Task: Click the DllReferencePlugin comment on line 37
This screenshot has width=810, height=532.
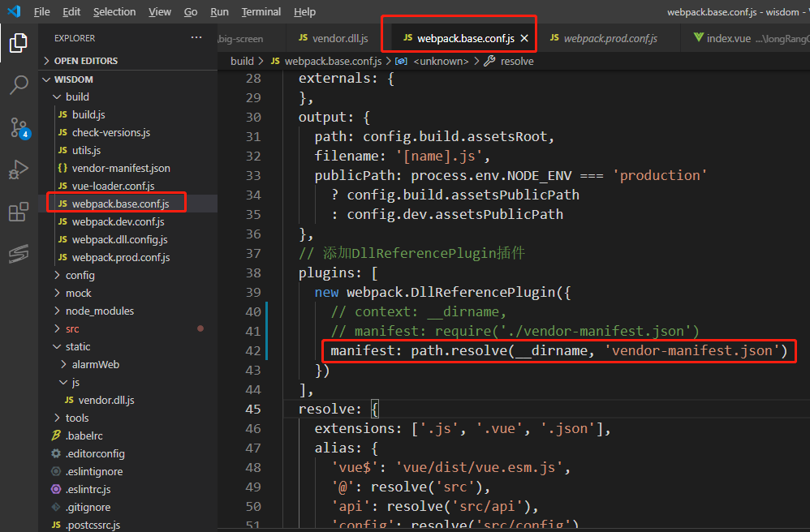Action: click(x=411, y=253)
